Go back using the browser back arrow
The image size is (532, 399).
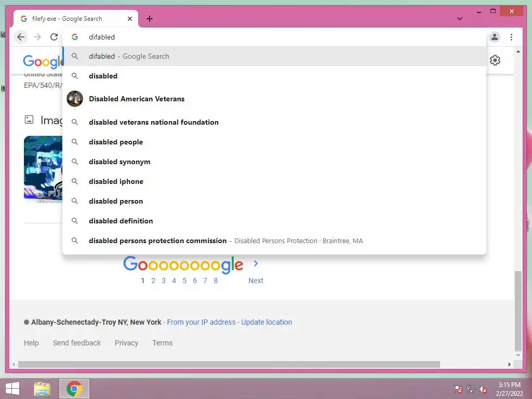click(x=21, y=37)
